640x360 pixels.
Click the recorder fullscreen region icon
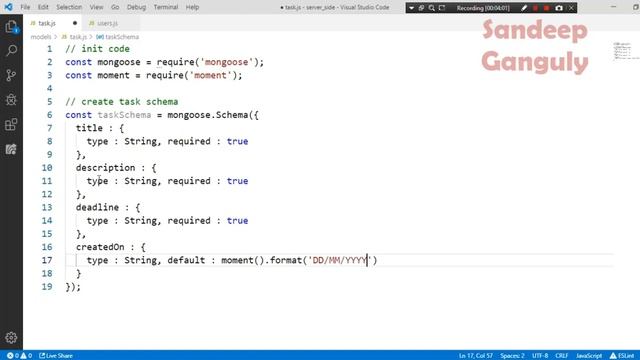click(x=442, y=8)
